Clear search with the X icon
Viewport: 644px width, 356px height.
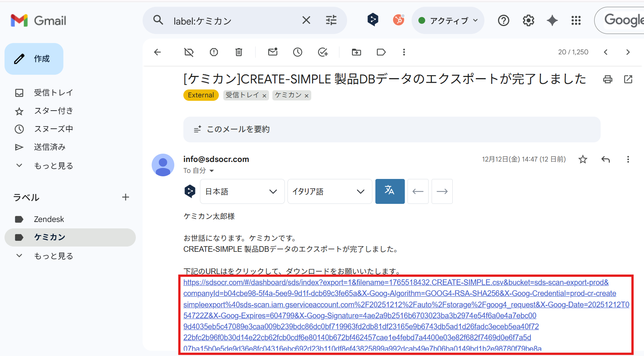click(306, 20)
